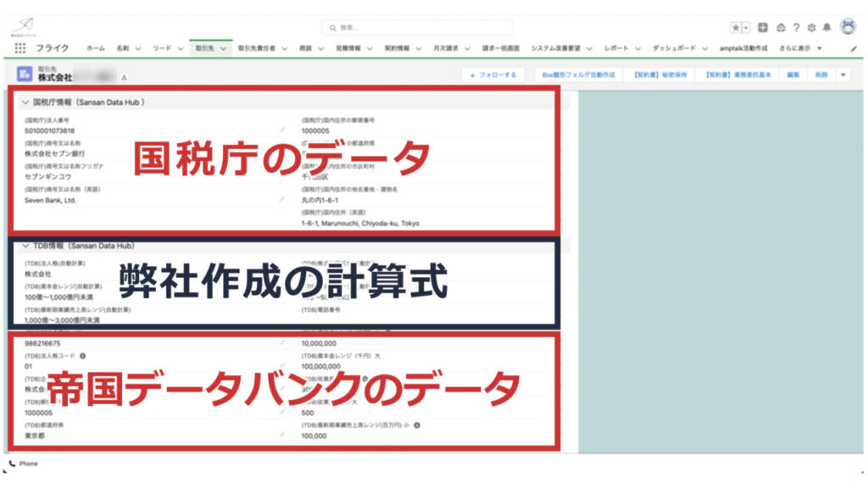Collapse the 国税庁情報 (Sansan Data Hub) section
This screenshot has height=488, width=868.
25,103
